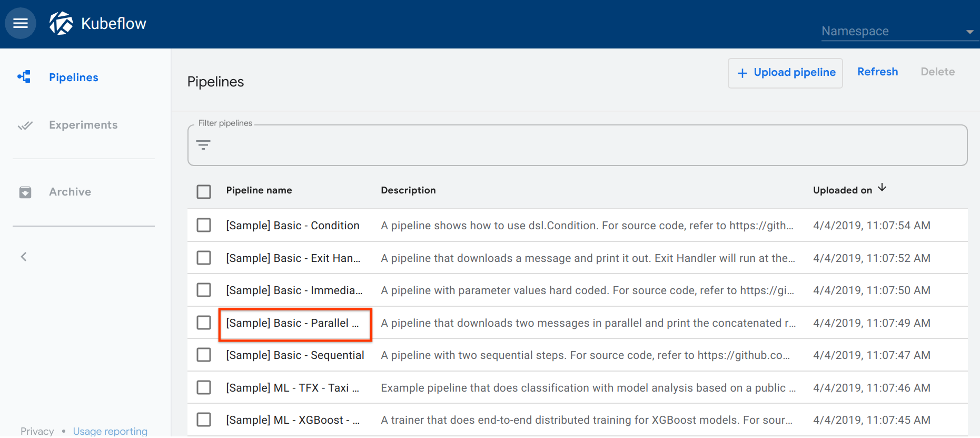Click the Pipelines sidebar icon
The height and width of the screenshot is (438, 980).
coord(24,77)
